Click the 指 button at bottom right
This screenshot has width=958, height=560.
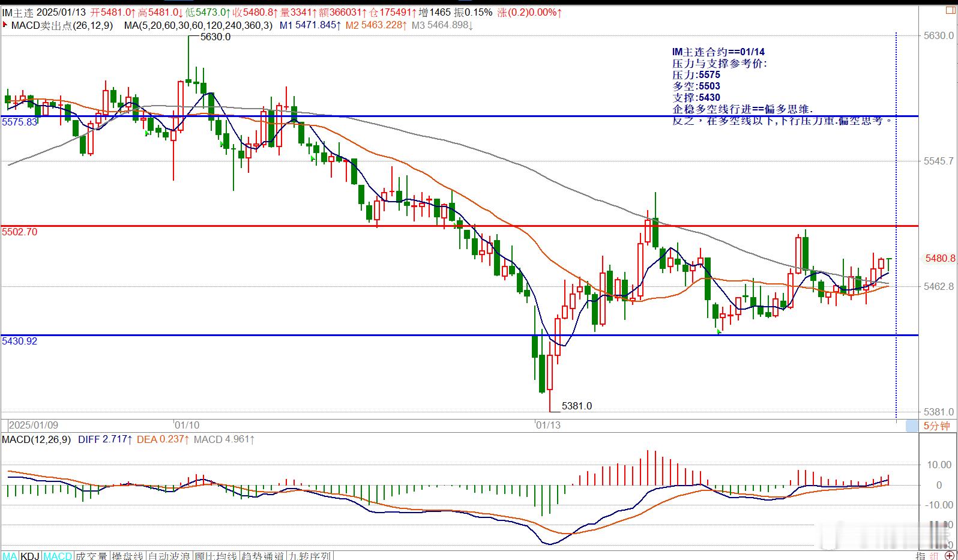click(921, 556)
